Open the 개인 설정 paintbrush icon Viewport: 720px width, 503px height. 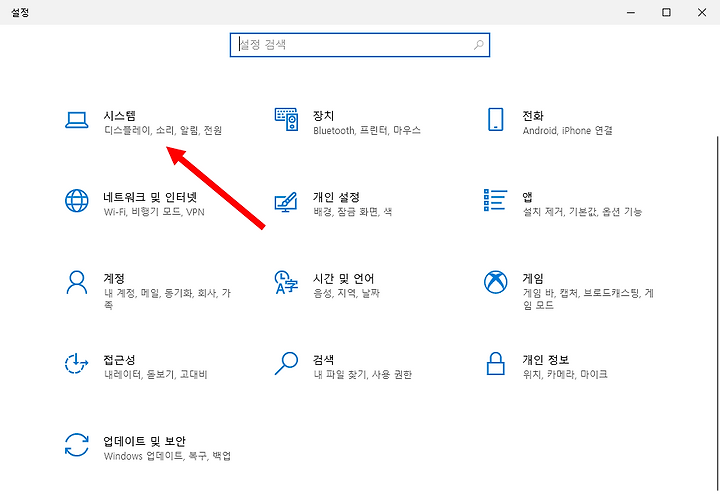pos(286,202)
